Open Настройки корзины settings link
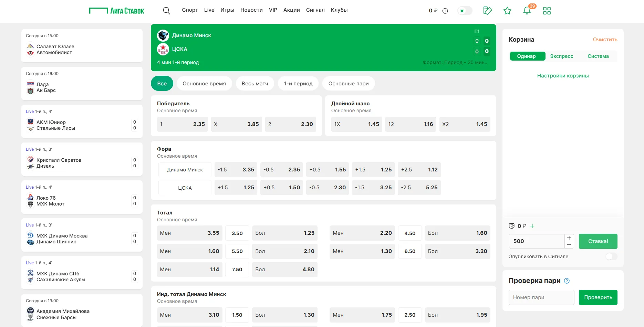This screenshot has height=327, width=644. pyautogui.click(x=563, y=76)
